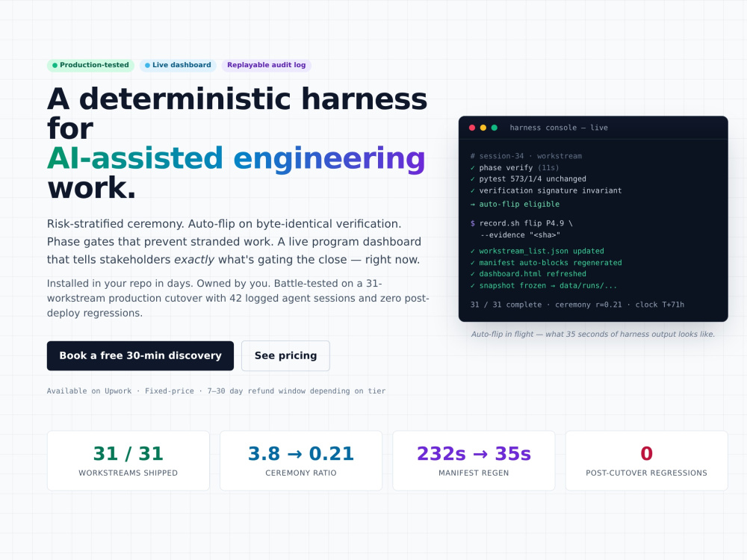Click the yellow dot in console header
Viewport: 747px width, 560px height.
483,128
